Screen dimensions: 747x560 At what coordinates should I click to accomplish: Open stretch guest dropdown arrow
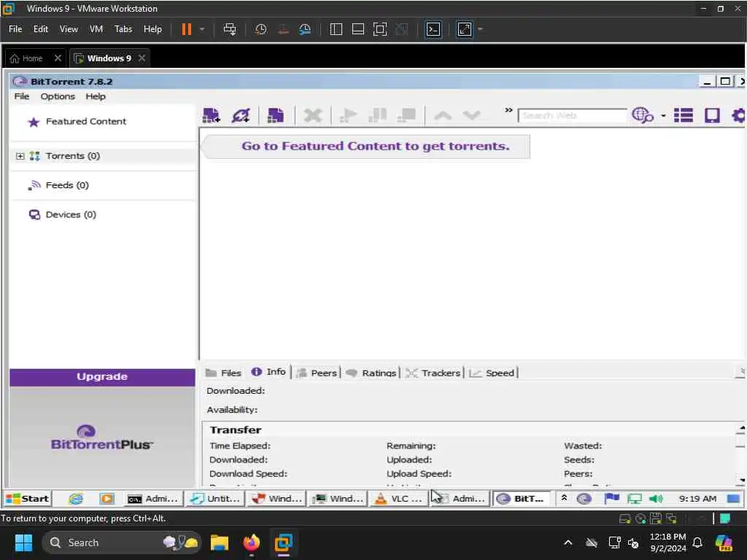tap(480, 29)
